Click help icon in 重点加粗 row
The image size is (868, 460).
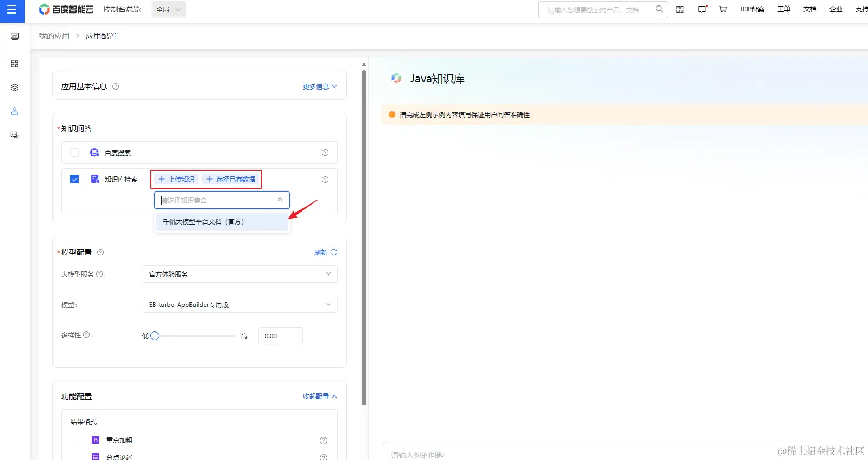coord(324,440)
